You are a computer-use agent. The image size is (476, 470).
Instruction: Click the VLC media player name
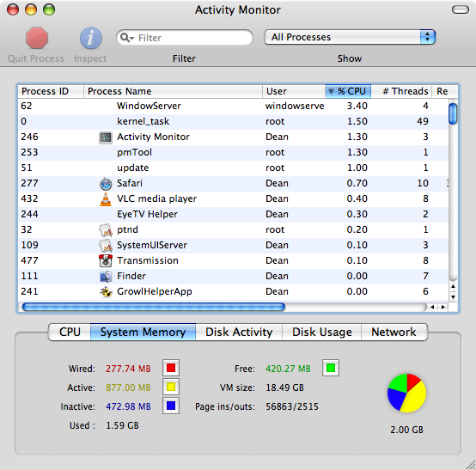157,198
